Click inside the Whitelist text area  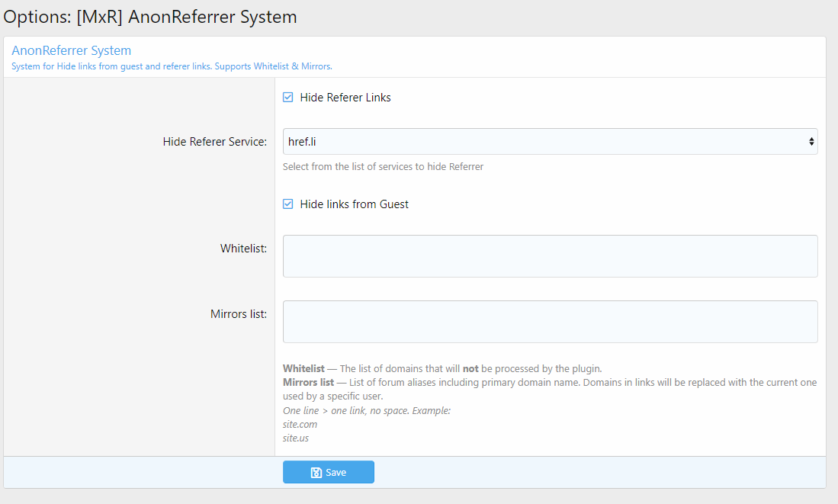549,255
